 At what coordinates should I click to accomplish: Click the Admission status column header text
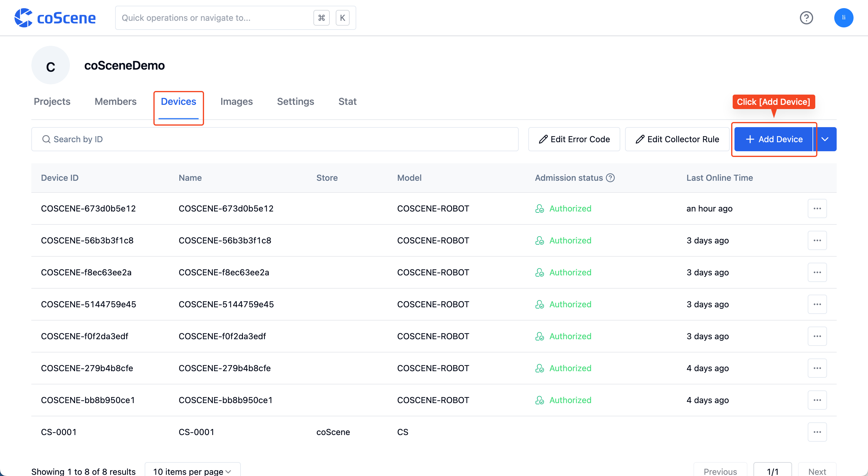coord(569,178)
